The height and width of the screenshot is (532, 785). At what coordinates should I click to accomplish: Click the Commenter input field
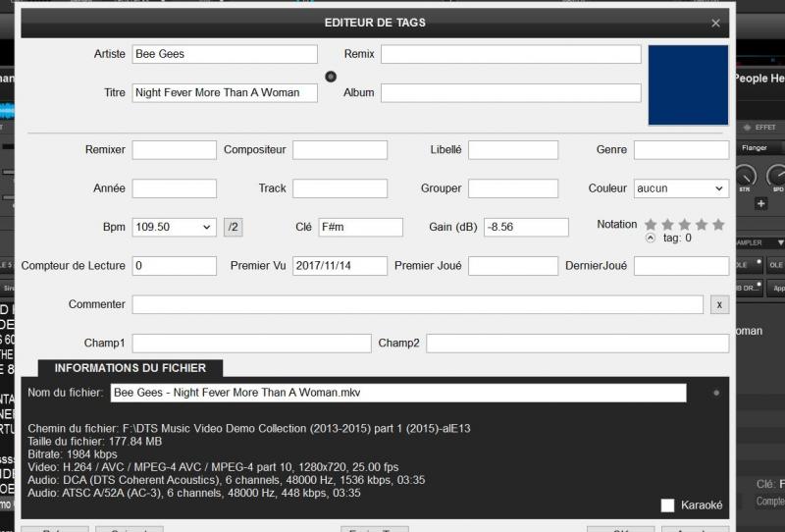pos(418,304)
